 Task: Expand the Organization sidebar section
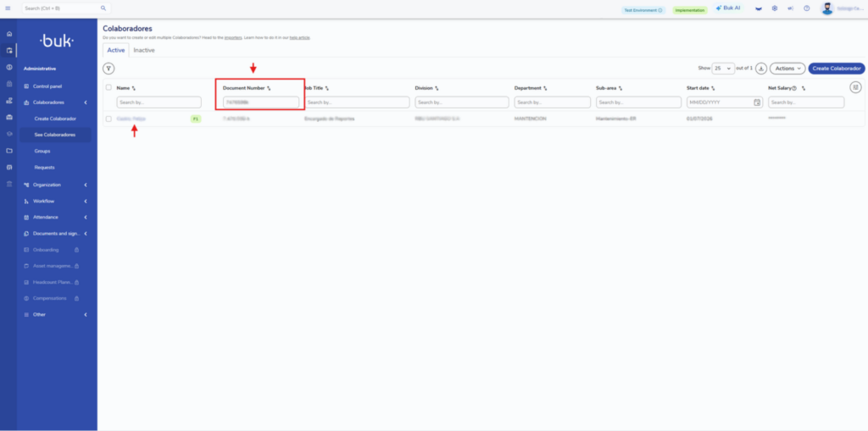click(56, 185)
